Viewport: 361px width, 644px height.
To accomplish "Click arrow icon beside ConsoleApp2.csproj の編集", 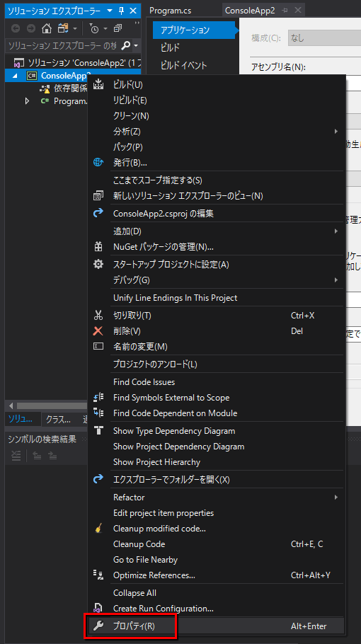I will [x=98, y=213].
